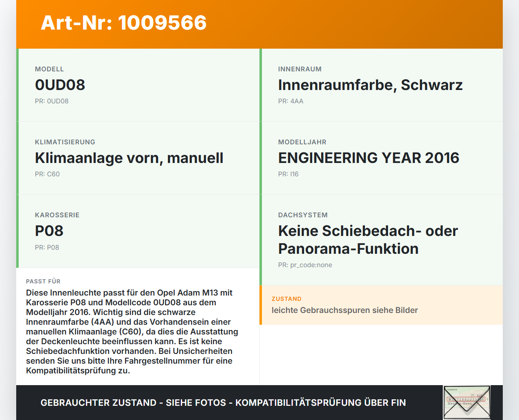The height and width of the screenshot is (420, 519).
Task: Open the MODELL 0UD08 card
Action: (x=138, y=85)
